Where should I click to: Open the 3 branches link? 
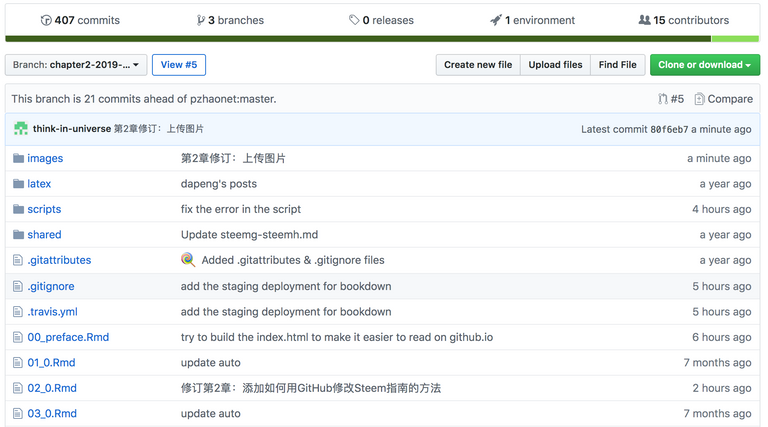pyautogui.click(x=230, y=20)
